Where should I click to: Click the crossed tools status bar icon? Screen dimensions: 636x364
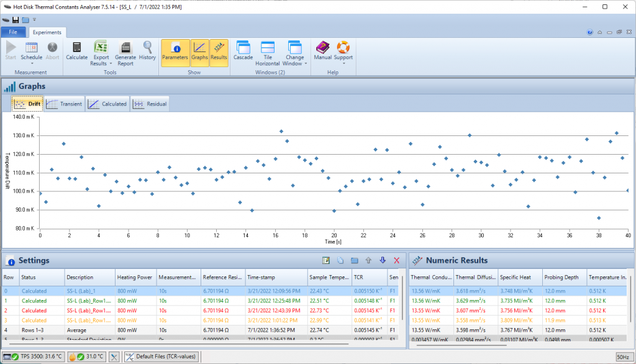click(114, 357)
